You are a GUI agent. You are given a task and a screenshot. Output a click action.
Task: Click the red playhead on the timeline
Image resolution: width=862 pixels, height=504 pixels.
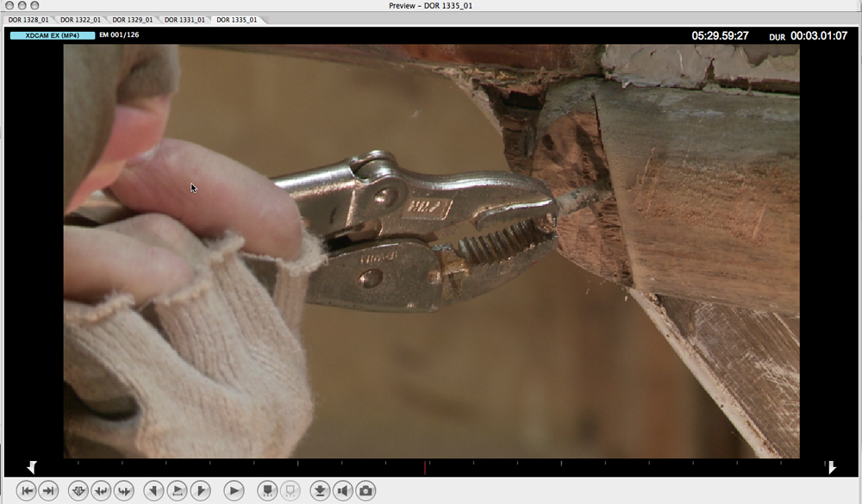pyautogui.click(x=424, y=468)
